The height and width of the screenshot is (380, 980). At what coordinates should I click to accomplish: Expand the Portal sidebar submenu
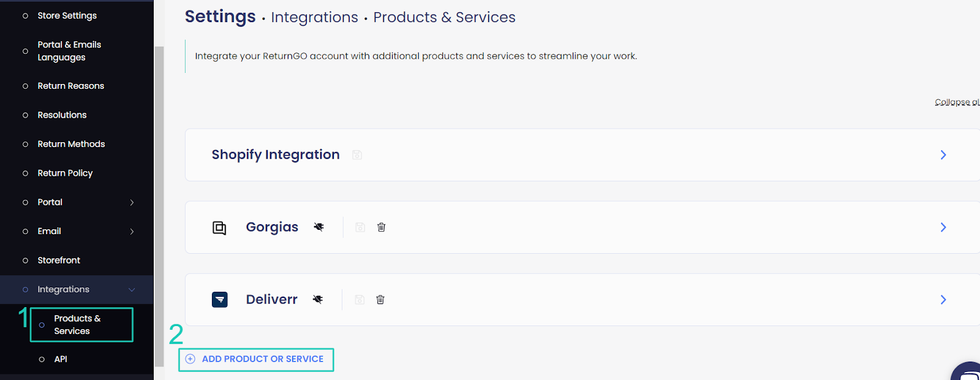point(132,202)
